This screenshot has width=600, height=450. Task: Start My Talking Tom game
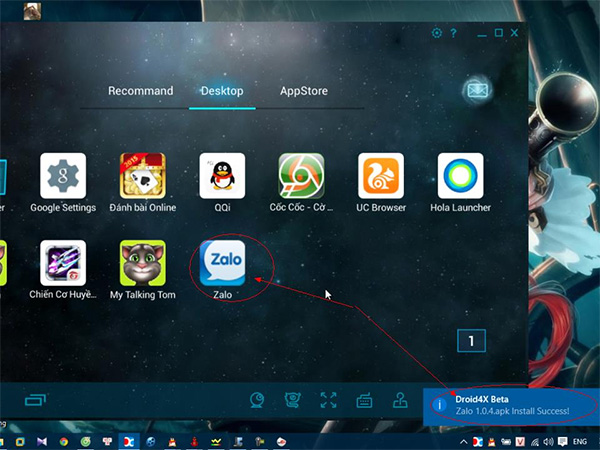pyautogui.click(x=142, y=263)
